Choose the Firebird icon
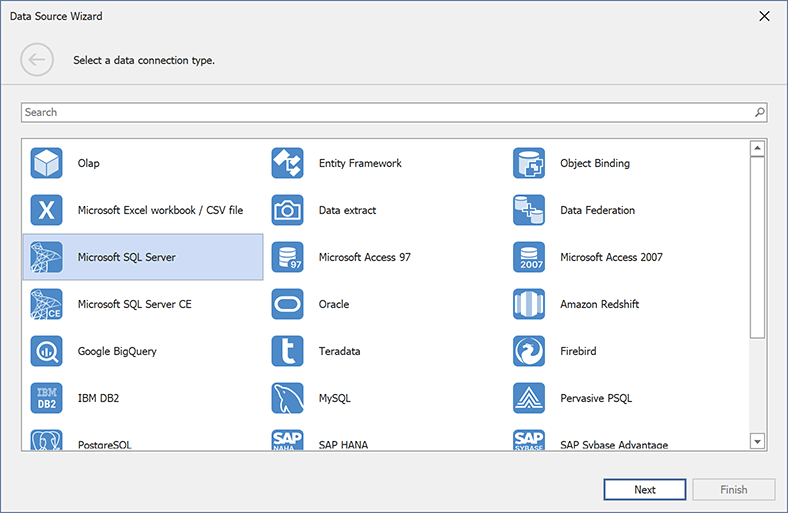788x513 pixels. pos(529,351)
